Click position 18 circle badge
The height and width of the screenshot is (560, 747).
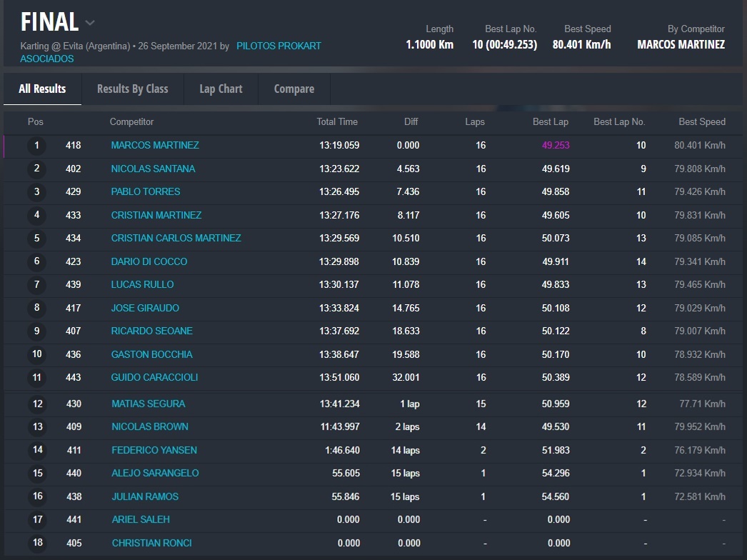[38, 543]
